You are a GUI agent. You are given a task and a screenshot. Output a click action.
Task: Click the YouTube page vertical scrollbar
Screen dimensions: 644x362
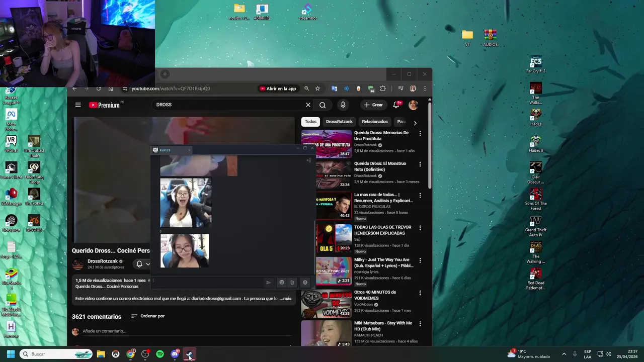pyautogui.click(x=430, y=146)
